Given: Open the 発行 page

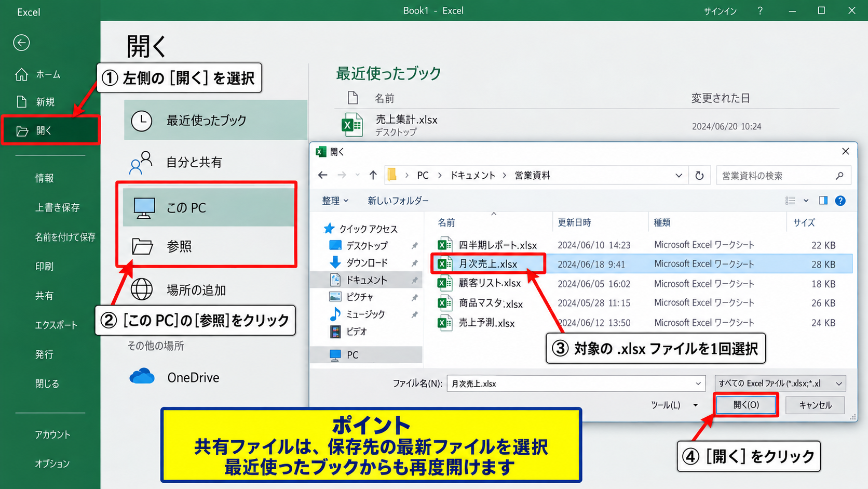Looking at the screenshot, I should [45, 354].
